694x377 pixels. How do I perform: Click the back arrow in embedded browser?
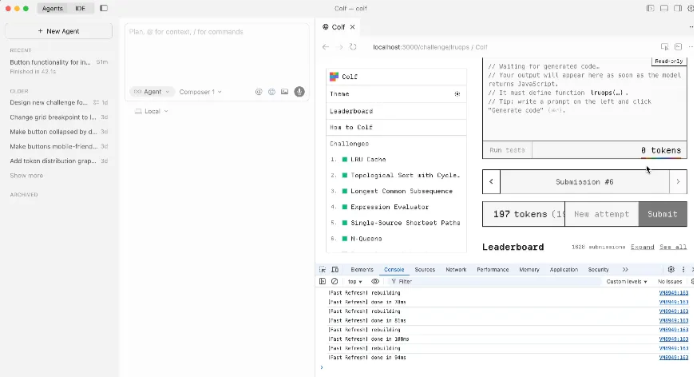pyautogui.click(x=326, y=47)
